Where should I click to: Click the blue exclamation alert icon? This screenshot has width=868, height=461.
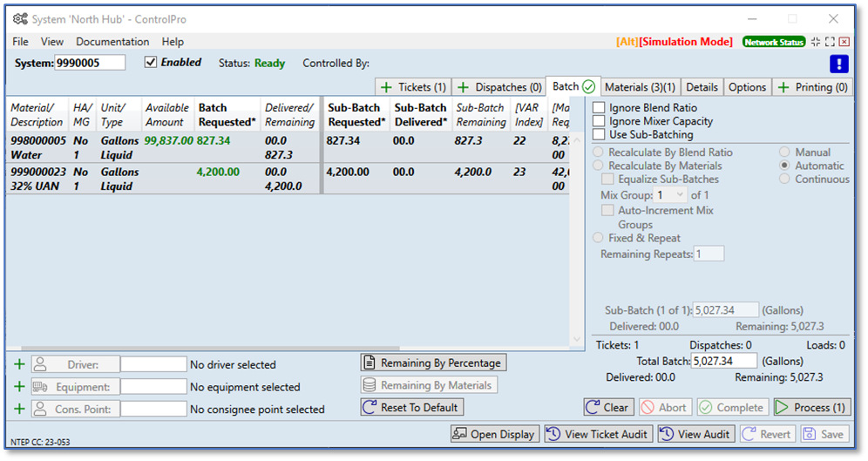tap(838, 64)
